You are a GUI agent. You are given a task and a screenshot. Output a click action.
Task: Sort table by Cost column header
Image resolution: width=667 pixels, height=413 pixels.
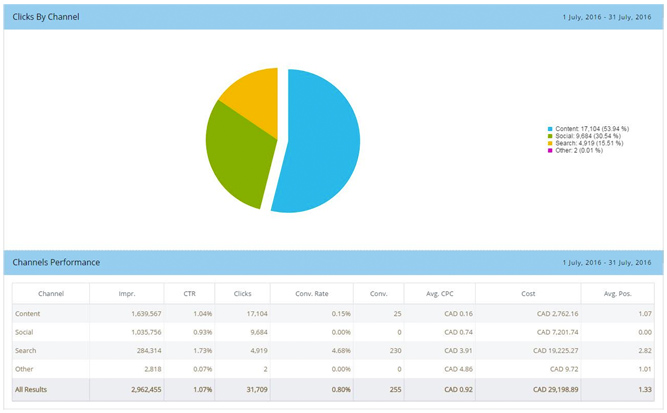(528, 293)
